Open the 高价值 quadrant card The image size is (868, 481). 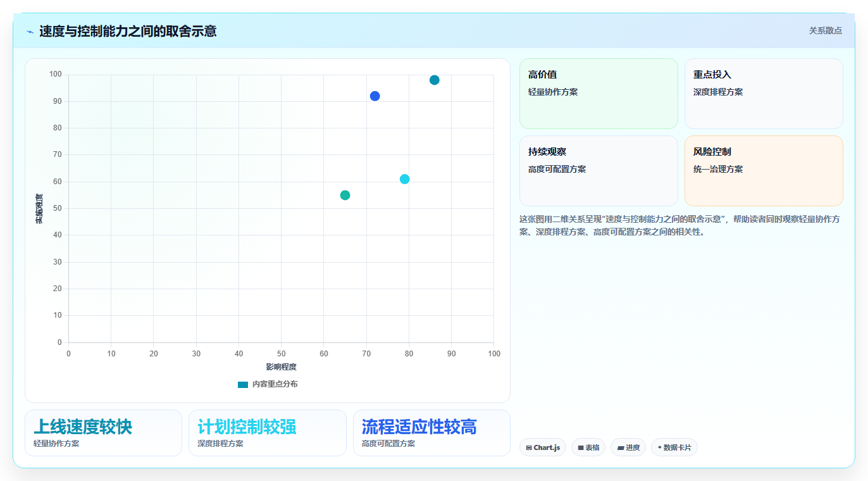(598, 94)
